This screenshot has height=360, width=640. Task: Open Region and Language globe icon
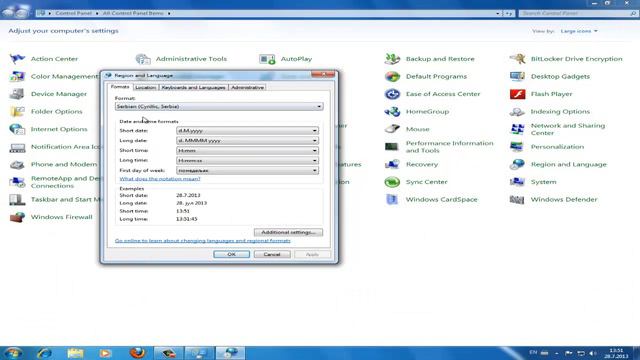pos(517,164)
